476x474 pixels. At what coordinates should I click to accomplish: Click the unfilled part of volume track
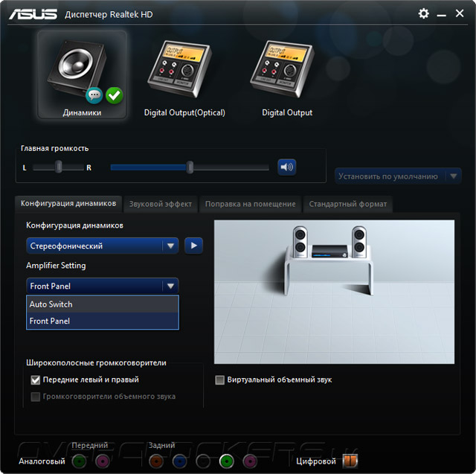coord(231,167)
